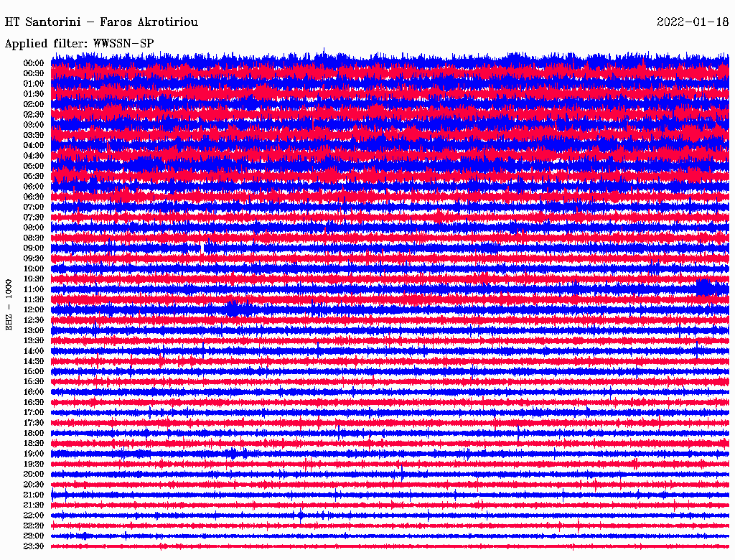The image size is (735, 560).
Task: Select the 21:30 time label
Action: (x=34, y=505)
